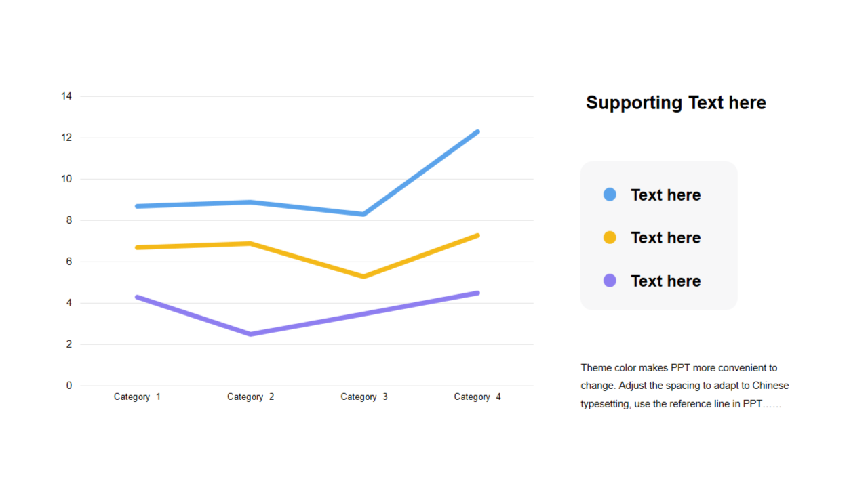Image resolution: width=868 pixels, height=488 pixels.
Task: Select the first Text here legend label
Action: 665,195
